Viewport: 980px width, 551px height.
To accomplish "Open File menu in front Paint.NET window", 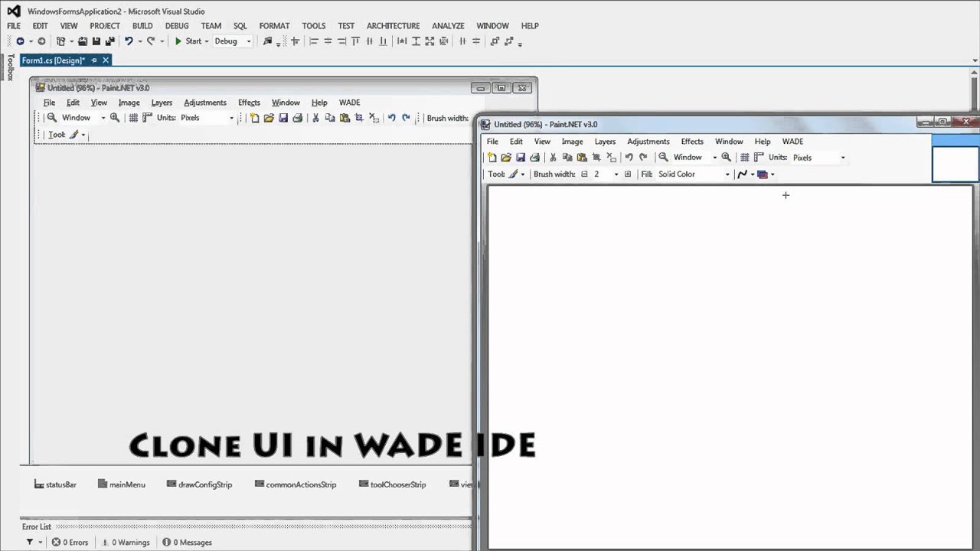I will 492,142.
